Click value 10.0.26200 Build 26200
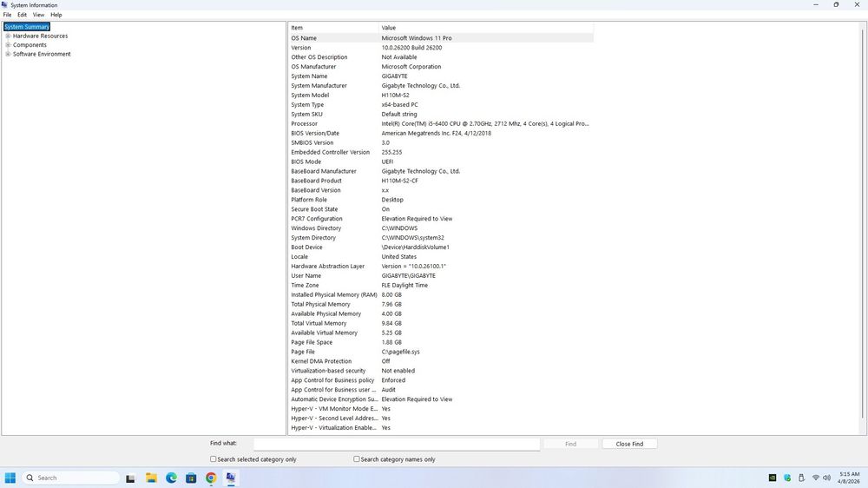This screenshot has height=488, width=868. (411, 48)
